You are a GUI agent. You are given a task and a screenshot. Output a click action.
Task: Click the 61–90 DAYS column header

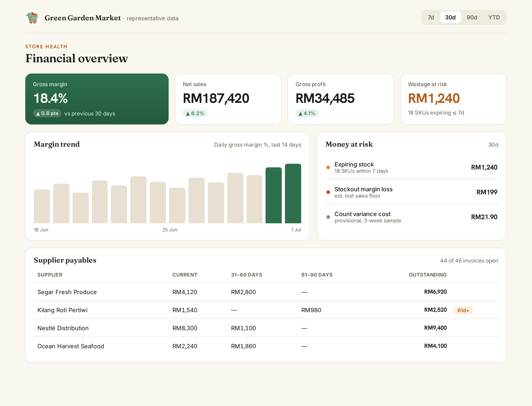[317, 275]
